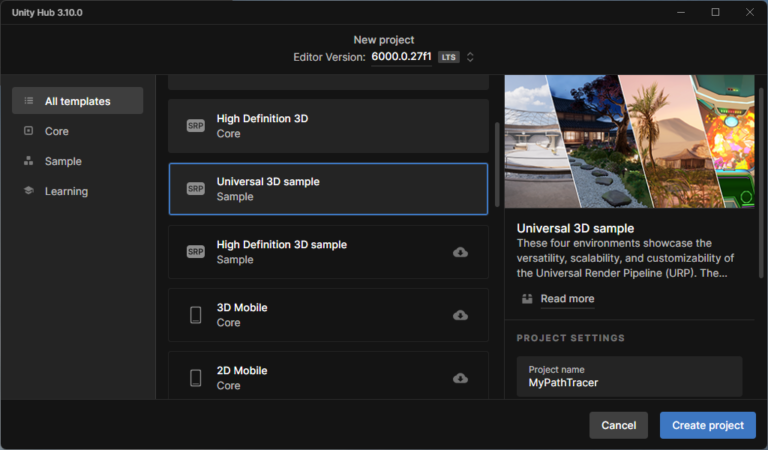Cancel the new project dialog

tap(618, 425)
